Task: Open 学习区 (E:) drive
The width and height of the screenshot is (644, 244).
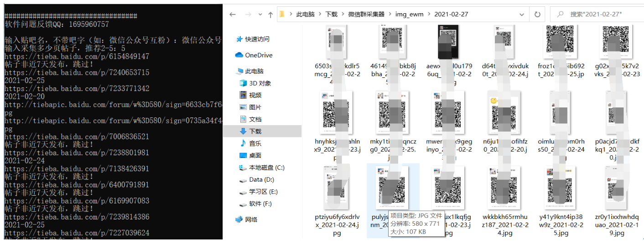Action: [x=263, y=192]
